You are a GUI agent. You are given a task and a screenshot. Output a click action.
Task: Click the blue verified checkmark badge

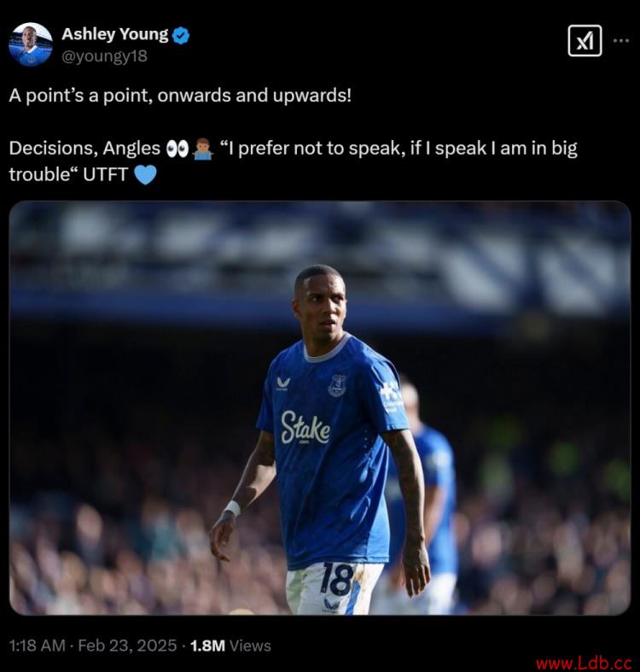click(x=181, y=35)
